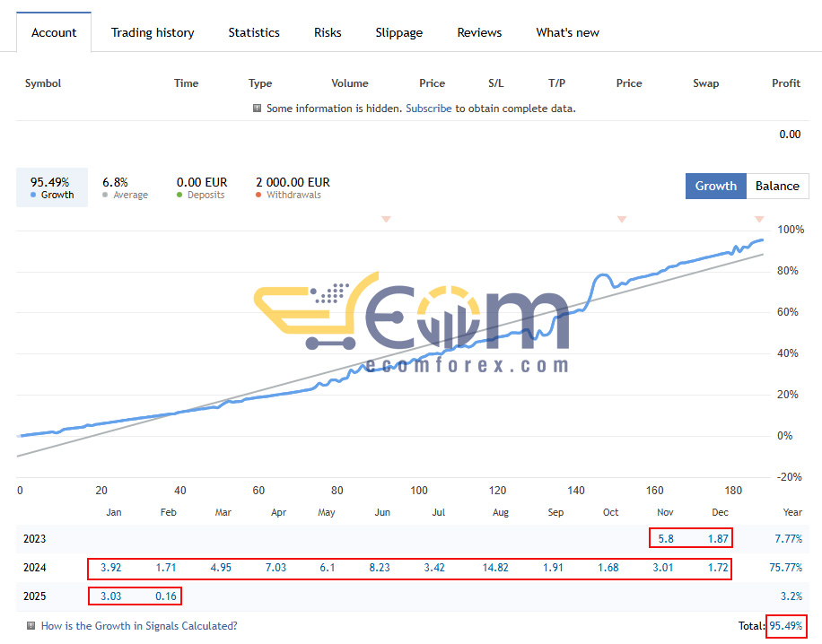Click the T/P column header
The height and width of the screenshot is (644, 822).
click(556, 83)
